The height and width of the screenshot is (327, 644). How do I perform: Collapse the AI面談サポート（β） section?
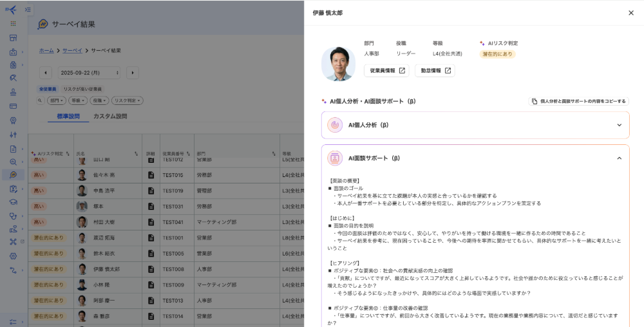(619, 158)
